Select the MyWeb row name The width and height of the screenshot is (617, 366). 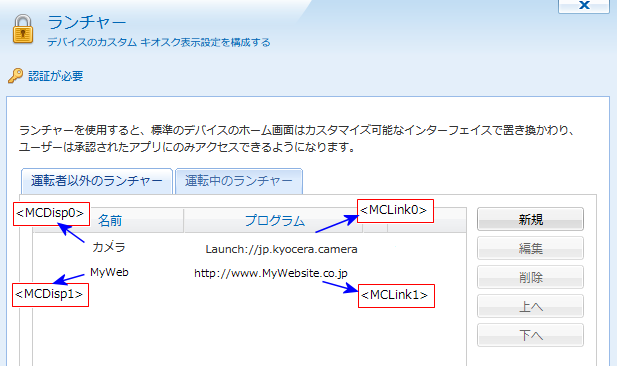(x=109, y=272)
